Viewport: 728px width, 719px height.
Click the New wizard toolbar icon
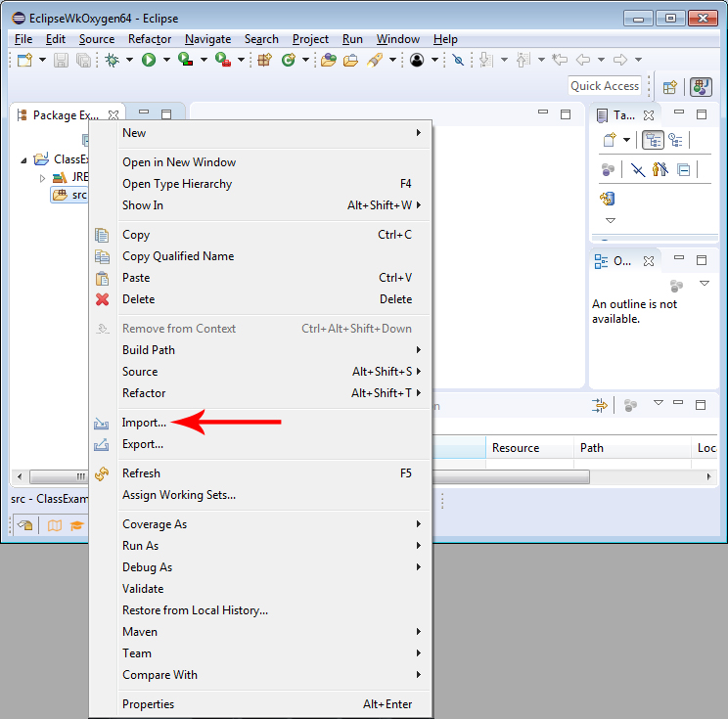click(25, 60)
